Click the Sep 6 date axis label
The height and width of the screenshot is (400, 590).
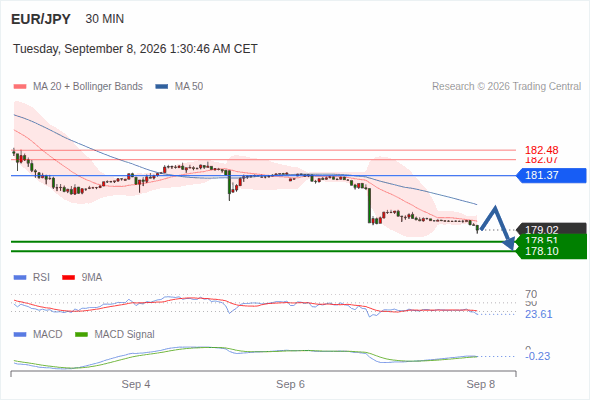click(290, 384)
